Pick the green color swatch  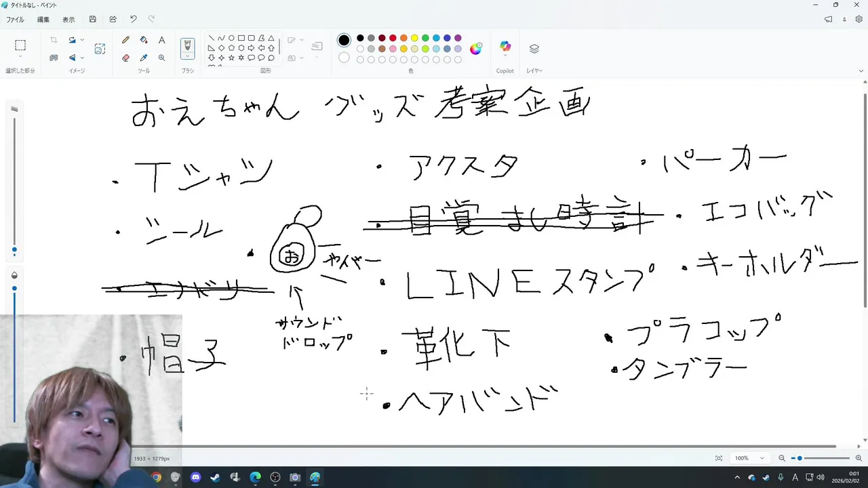coord(425,38)
